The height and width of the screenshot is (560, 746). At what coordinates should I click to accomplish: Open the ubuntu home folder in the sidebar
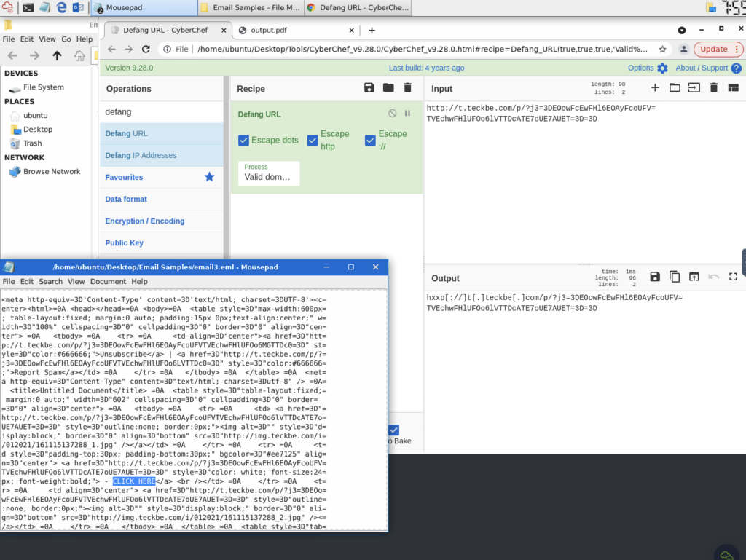tap(35, 116)
